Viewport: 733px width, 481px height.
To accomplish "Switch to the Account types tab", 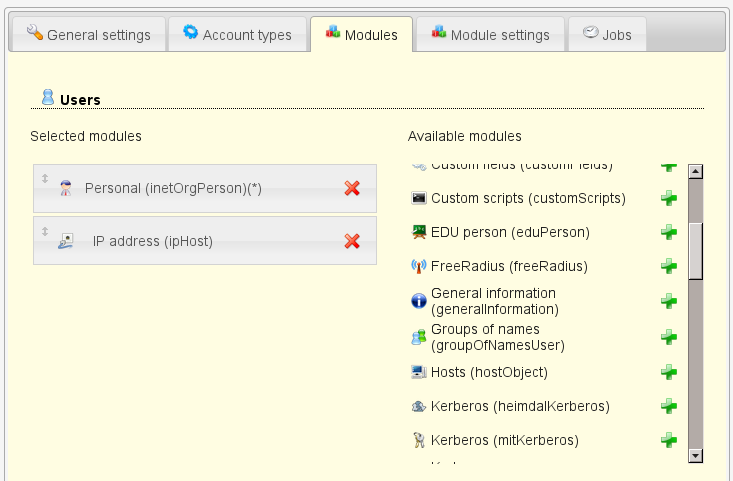I will click(237, 35).
